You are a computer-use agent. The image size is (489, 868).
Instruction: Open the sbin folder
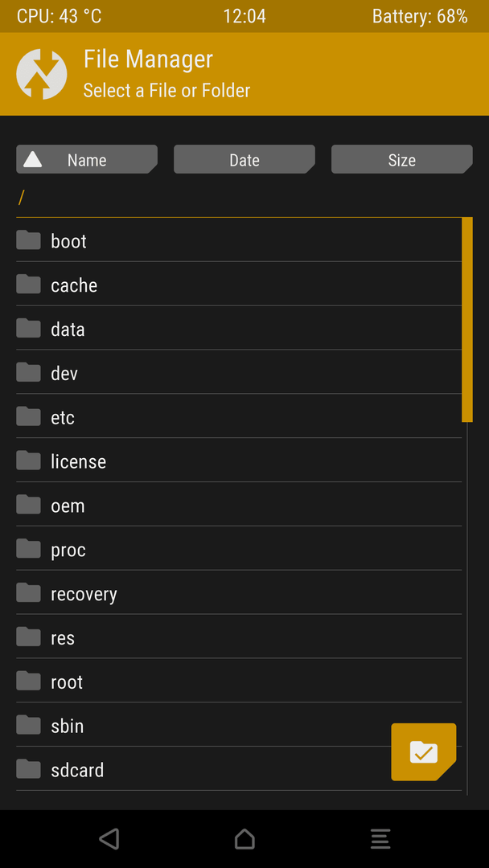(x=67, y=727)
